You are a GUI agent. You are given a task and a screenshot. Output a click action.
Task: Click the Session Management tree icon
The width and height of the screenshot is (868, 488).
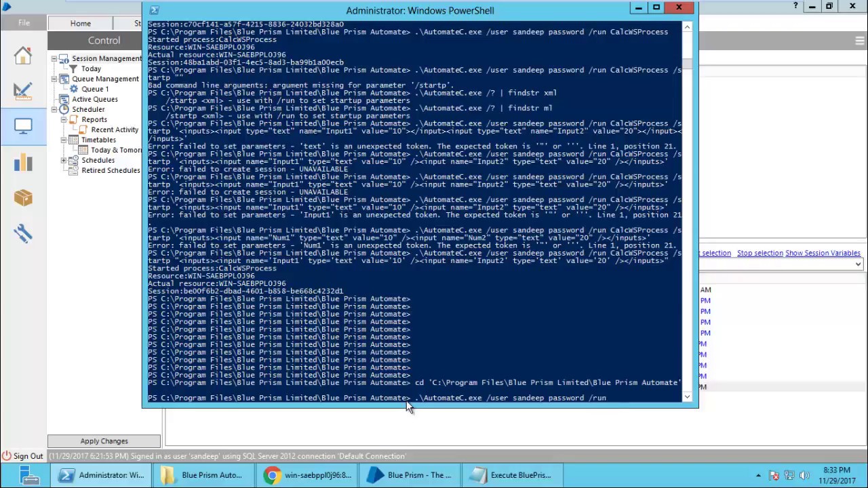64,58
